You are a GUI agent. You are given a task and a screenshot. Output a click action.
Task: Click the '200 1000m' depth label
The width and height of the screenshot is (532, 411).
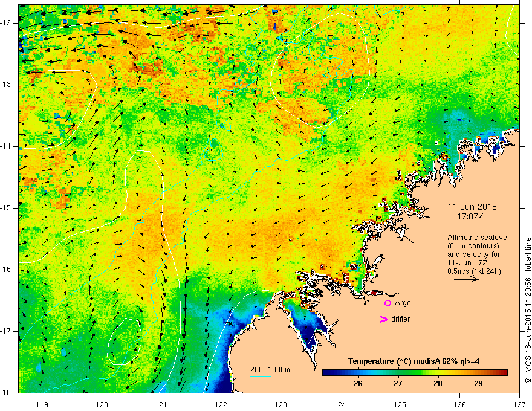(270, 370)
